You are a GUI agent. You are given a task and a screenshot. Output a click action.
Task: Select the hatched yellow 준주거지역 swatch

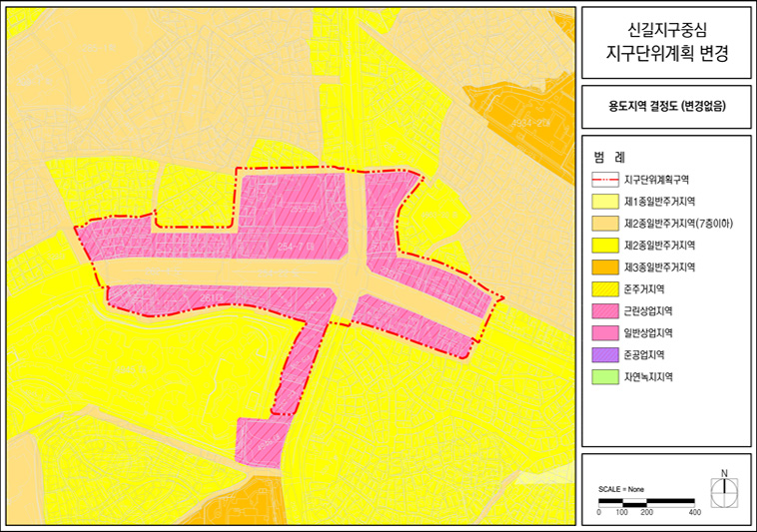pos(605,289)
